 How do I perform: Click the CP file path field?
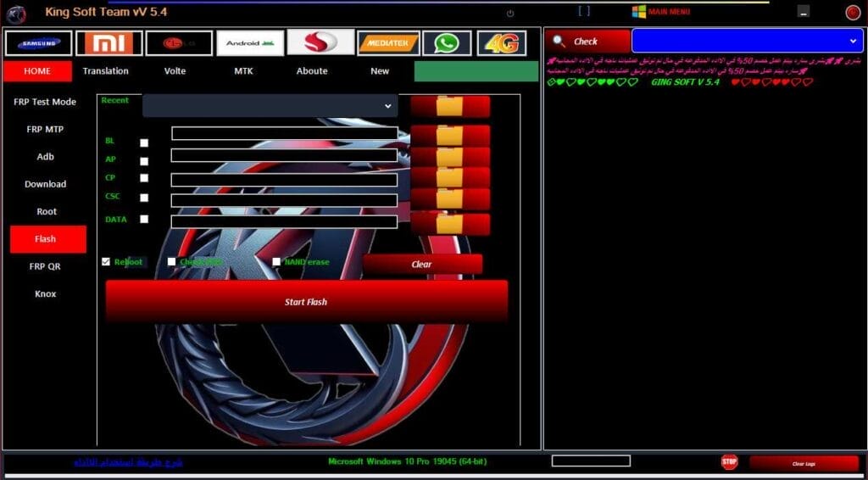(x=284, y=180)
